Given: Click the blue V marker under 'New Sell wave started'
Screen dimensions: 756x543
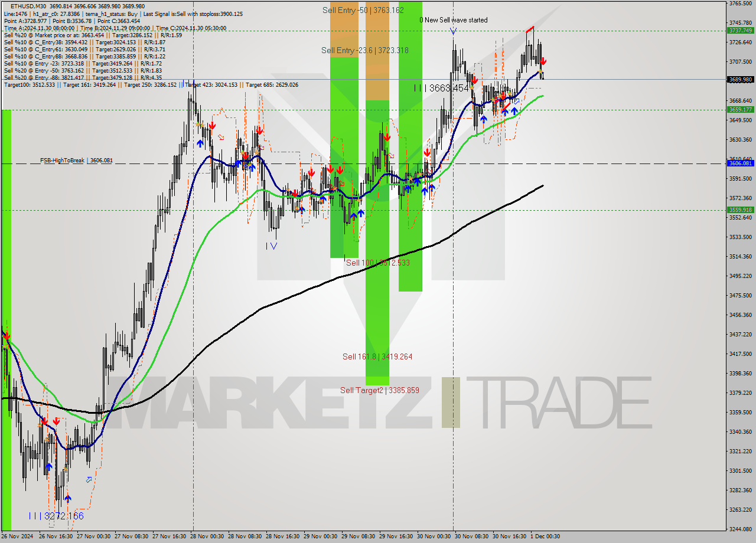Looking at the screenshot, I should 453,31.
